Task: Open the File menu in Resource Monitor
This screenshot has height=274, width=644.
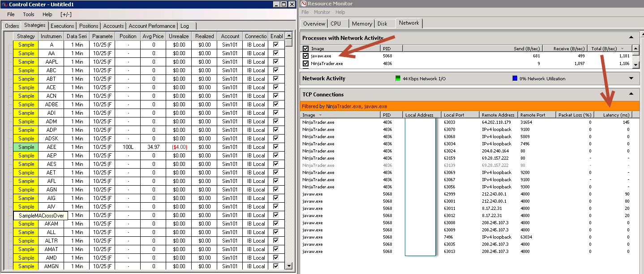Action: pos(305,12)
